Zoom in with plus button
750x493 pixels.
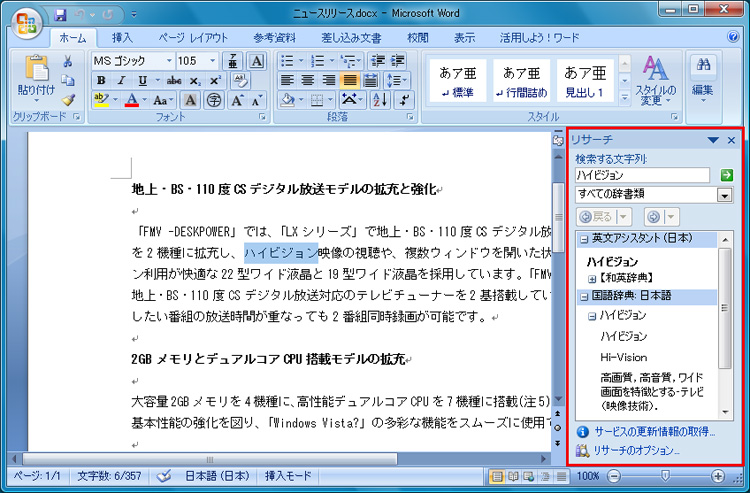point(717,476)
